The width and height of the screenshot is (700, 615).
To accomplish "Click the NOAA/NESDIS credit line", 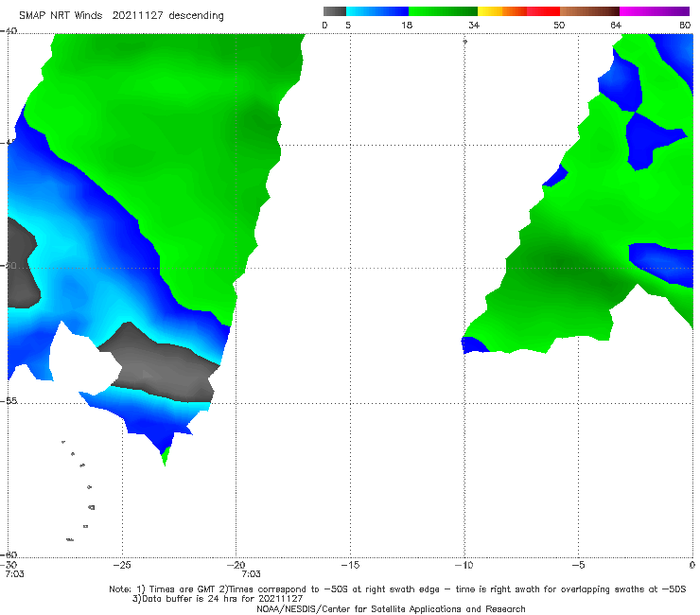I will tap(391, 608).
